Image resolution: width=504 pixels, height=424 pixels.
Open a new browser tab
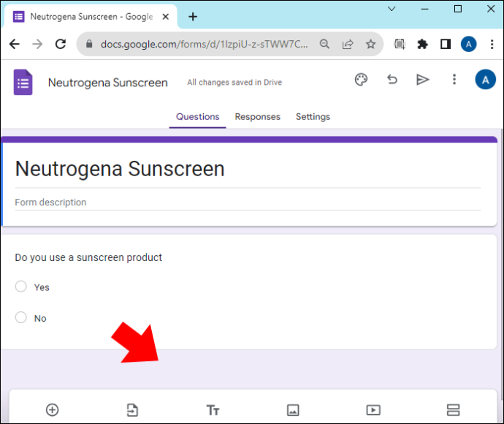click(193, 17)
